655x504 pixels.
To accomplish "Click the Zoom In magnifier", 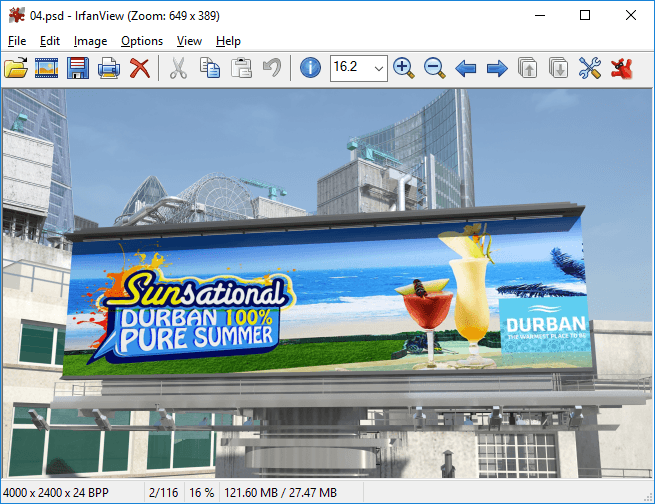I will (x=404, y=68).
